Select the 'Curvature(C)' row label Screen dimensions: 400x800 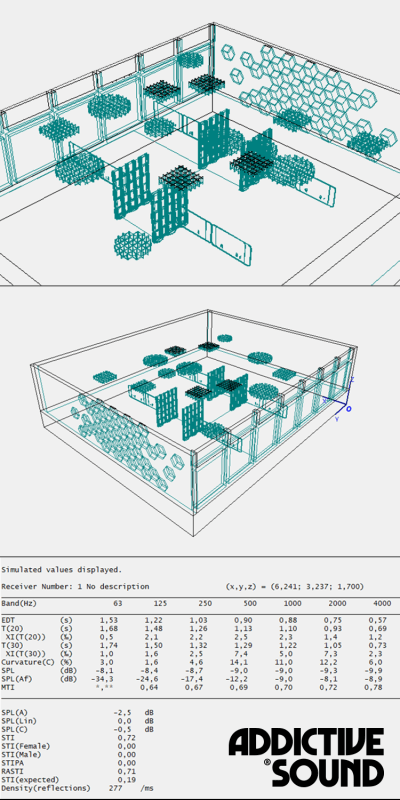(26, 662)
